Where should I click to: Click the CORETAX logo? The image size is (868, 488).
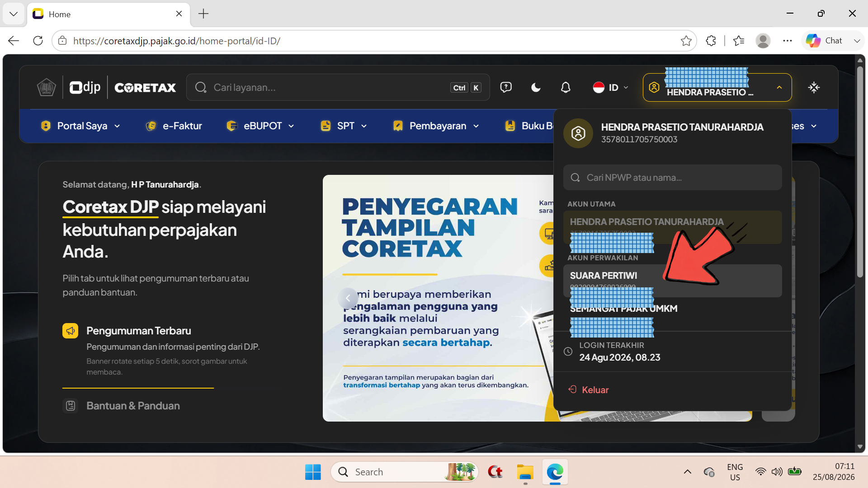coord(145,88)
